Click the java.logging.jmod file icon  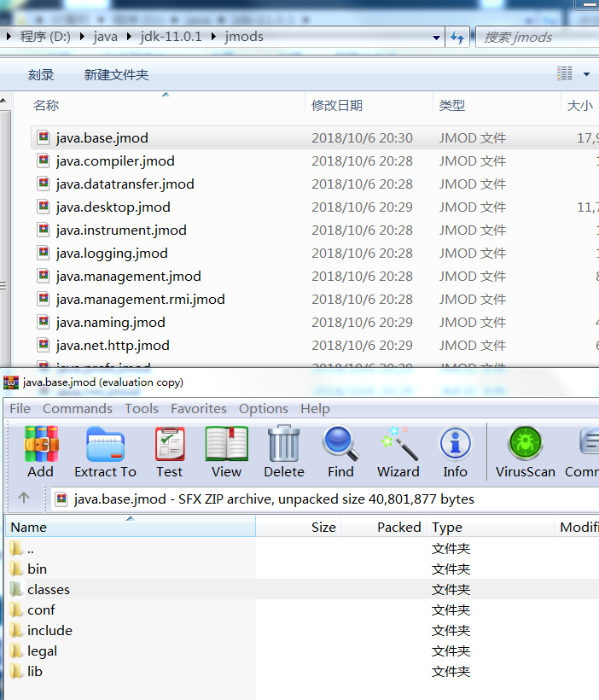pos(44,254)
